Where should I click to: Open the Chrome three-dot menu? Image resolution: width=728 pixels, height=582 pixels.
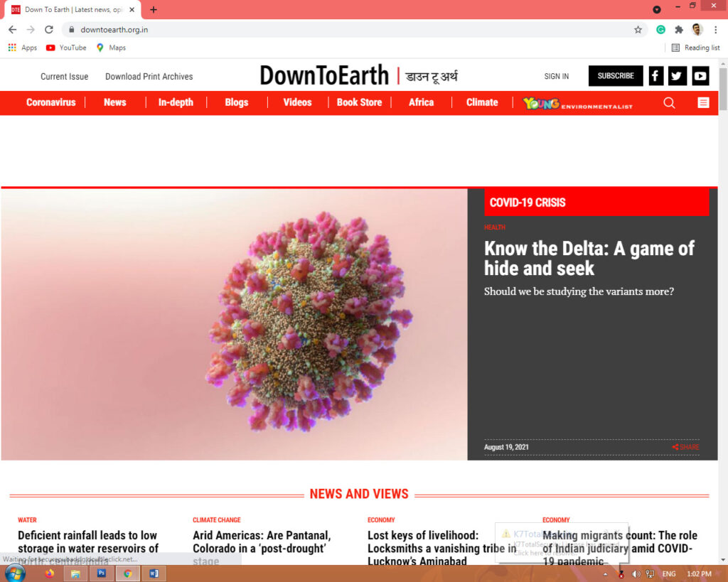(715, 30)
